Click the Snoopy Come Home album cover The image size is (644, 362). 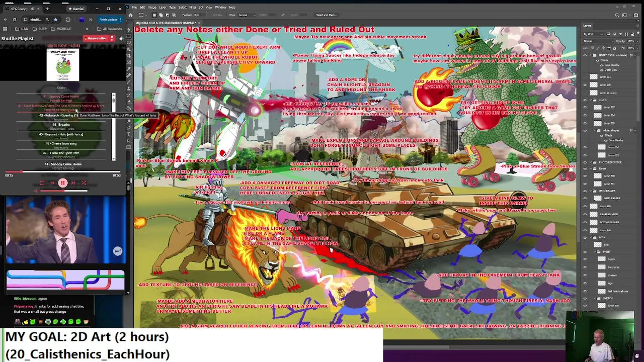63,65
